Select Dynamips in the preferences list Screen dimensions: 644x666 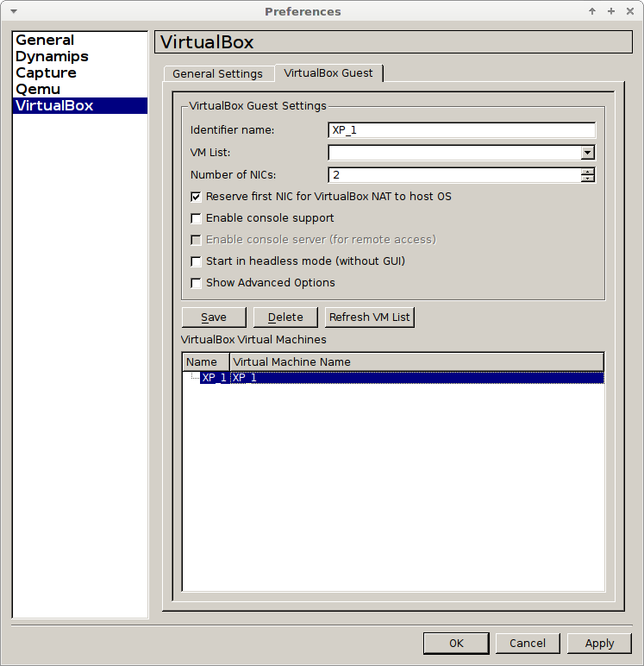[x=80, y=56]
